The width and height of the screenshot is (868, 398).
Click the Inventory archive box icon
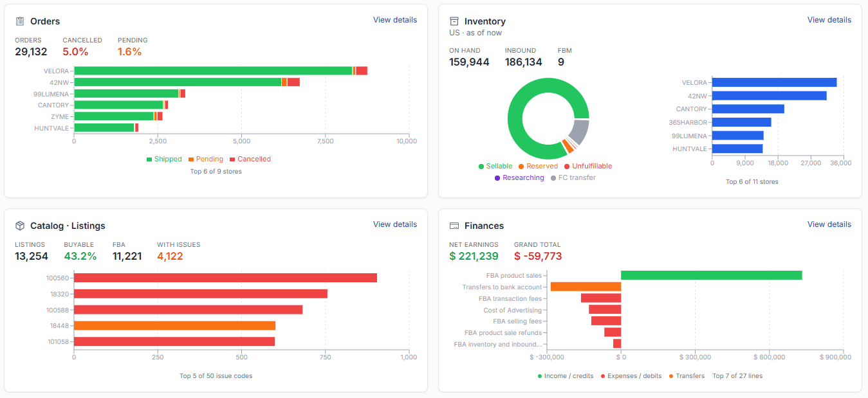coord(454,21)
